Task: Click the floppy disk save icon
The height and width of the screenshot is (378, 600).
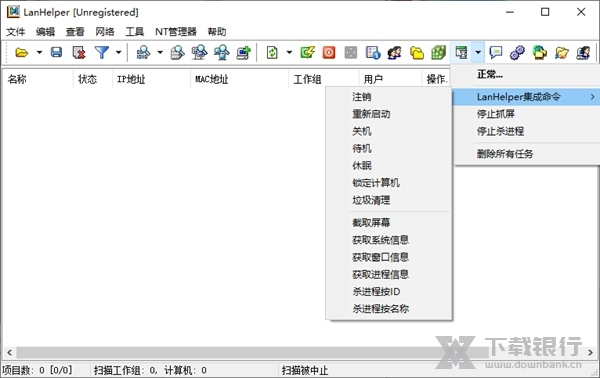Action: (x=56, y=52)
